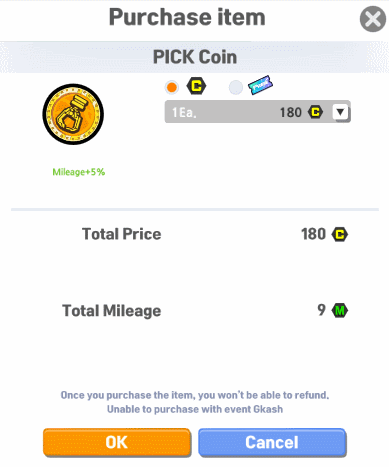
Task: Click the Total Mileage label
Action: pyautogui.click(x=112, y=311)
